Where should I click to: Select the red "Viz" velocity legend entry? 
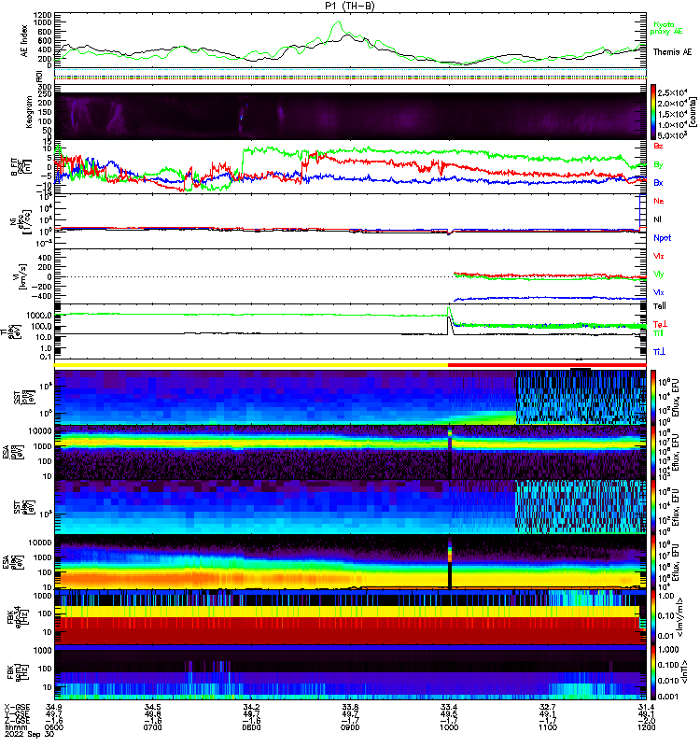pyautogui.click(x=659, y=256)
